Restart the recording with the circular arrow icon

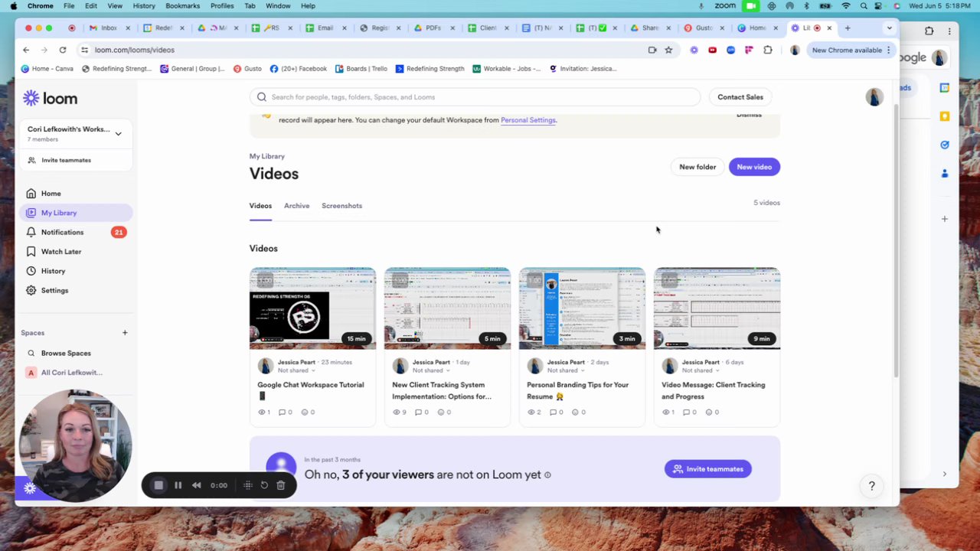tap(264, 485)
